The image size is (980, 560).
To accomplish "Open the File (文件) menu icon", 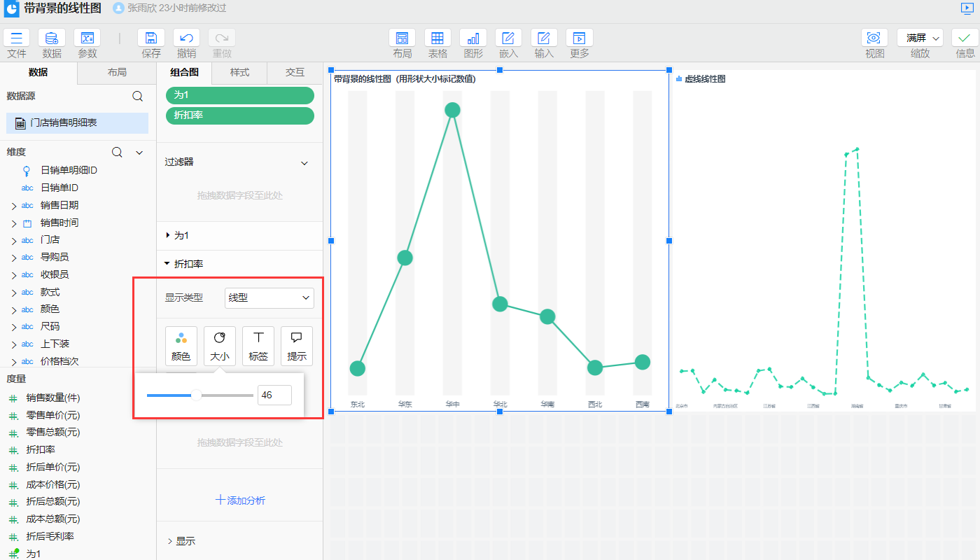I will click(17, 38).
